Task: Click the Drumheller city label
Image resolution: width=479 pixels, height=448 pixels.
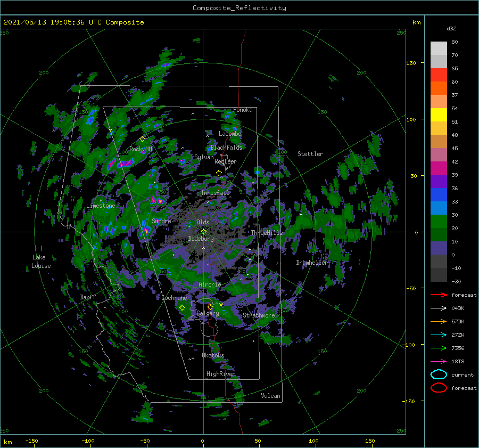Action: pyautogui.click(x=312, y=263)
